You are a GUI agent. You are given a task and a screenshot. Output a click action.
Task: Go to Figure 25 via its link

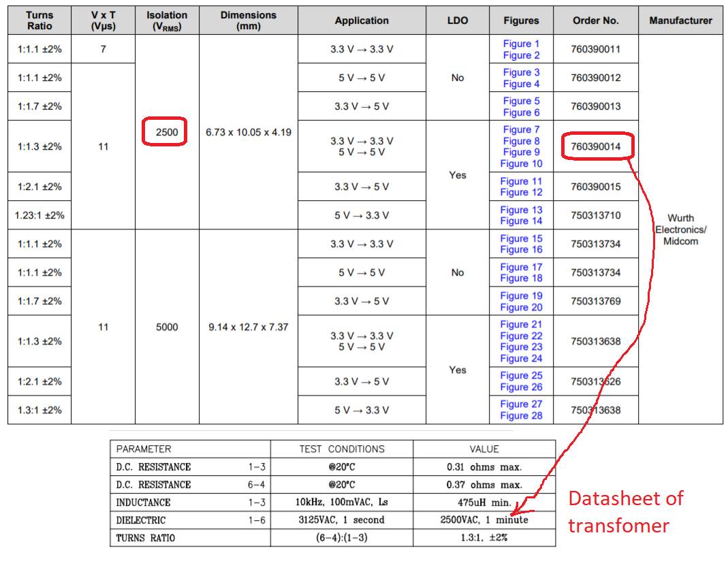521,376
